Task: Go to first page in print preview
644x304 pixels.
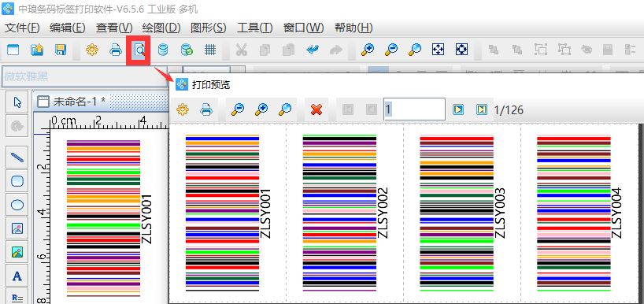Action: (348, 109)
